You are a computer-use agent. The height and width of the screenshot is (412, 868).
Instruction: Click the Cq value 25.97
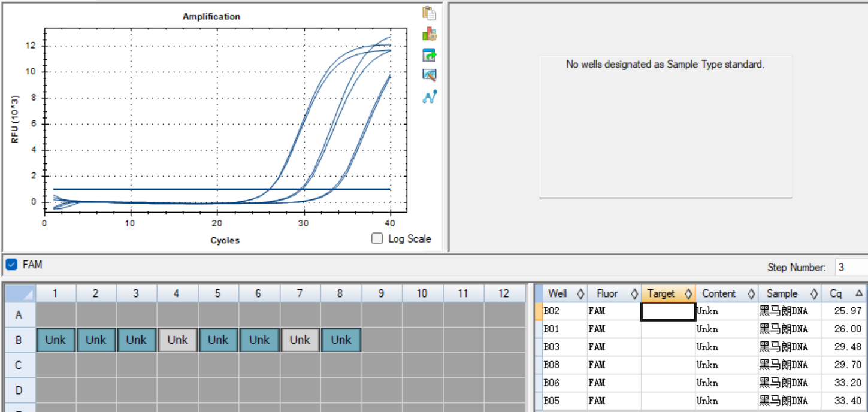point(849,311)
